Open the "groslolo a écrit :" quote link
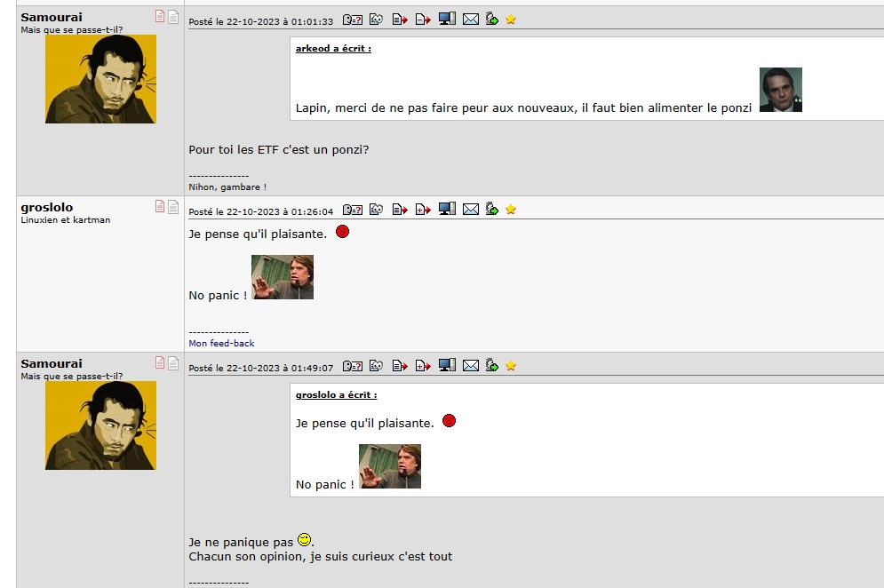Screen dimensions: 884x588 [336, 394]
